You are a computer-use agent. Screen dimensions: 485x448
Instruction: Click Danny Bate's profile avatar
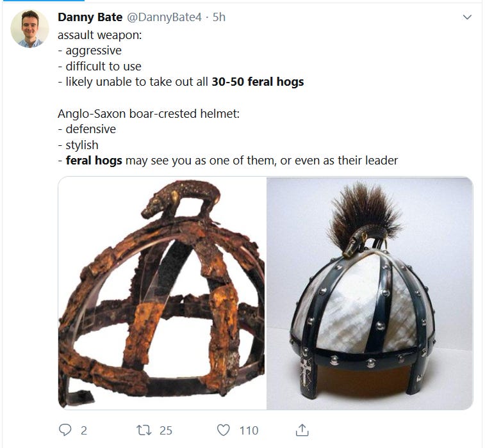[29, 29]
